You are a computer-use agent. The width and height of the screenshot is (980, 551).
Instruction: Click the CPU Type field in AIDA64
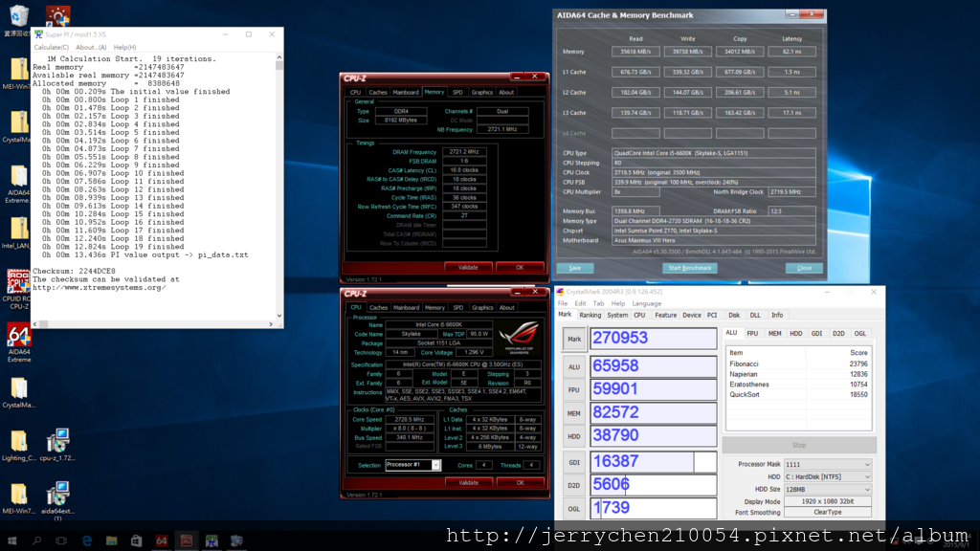pos(714,153)
